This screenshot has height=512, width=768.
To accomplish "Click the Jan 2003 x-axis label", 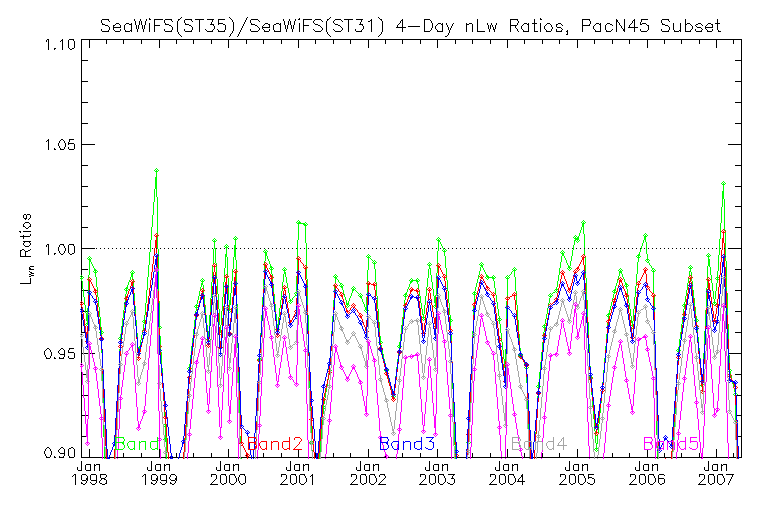I will [437, 472].
